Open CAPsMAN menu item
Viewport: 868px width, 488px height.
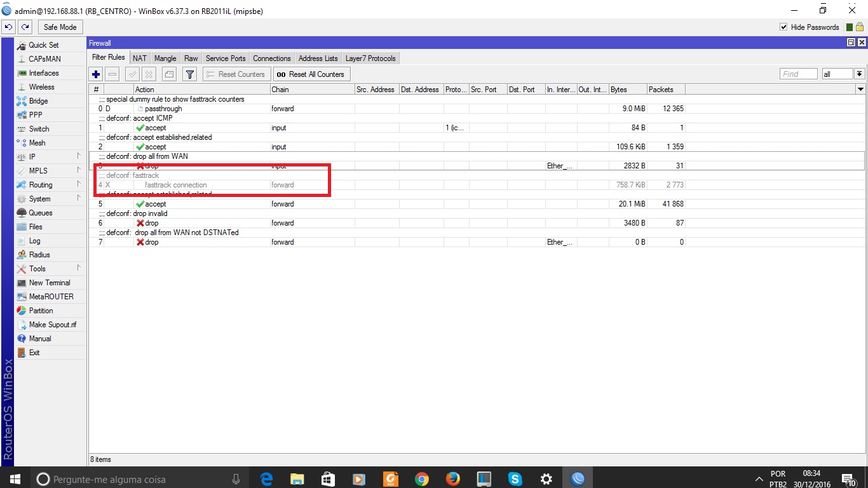(x=50, y=59)
